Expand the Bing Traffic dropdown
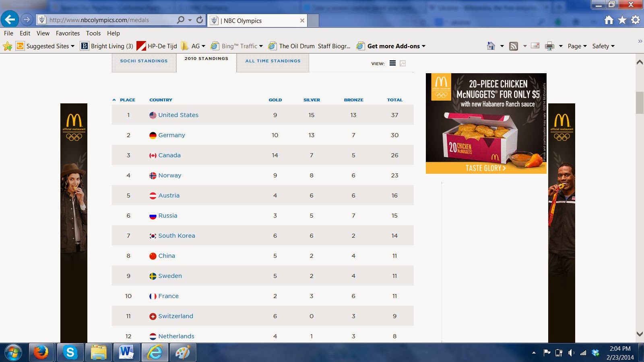The width and height of the screenshot is (644, 362). [261, 46]
